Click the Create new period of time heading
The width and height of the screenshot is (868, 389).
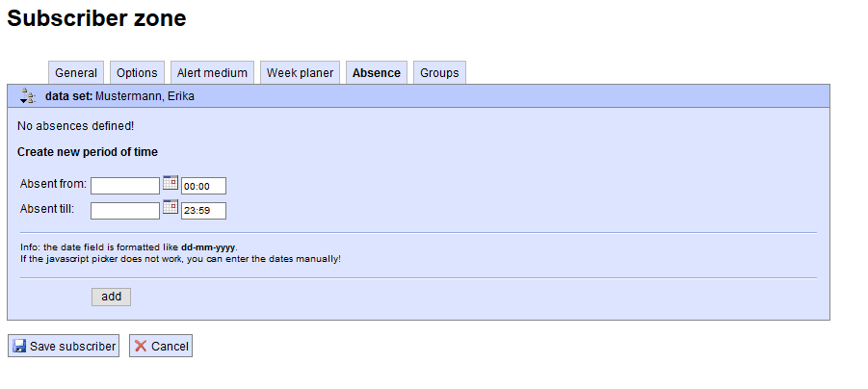click(88, 151)
